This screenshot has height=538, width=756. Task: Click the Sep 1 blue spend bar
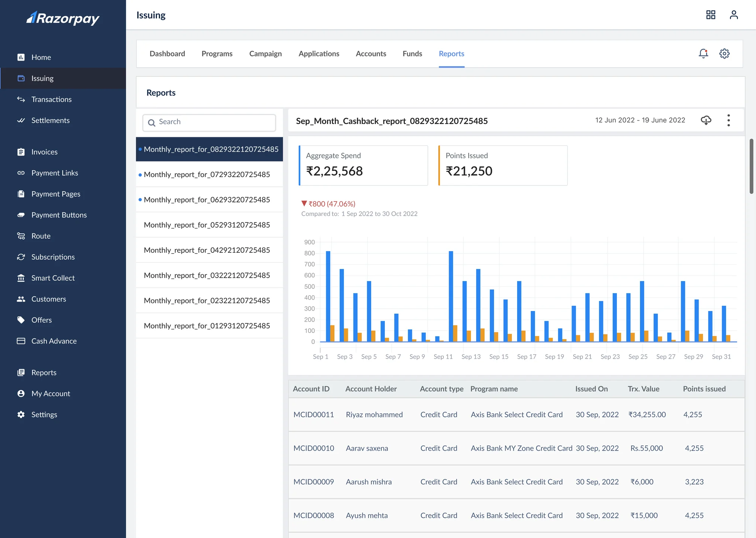click(x=328, y=296)
